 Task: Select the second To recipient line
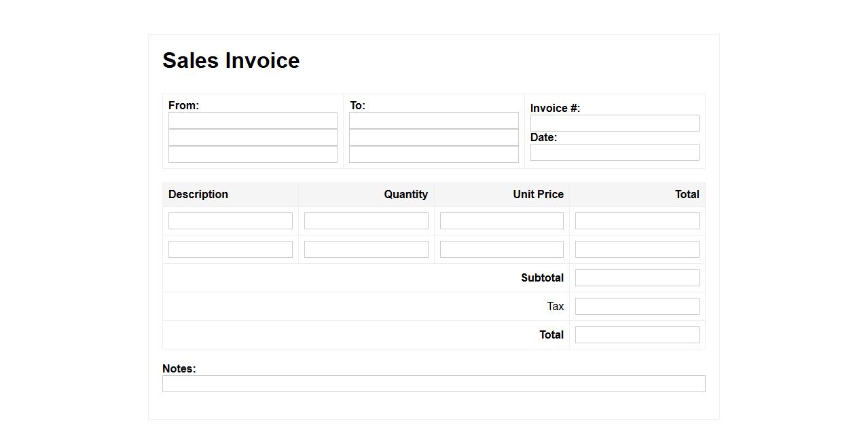pos(433,138)
